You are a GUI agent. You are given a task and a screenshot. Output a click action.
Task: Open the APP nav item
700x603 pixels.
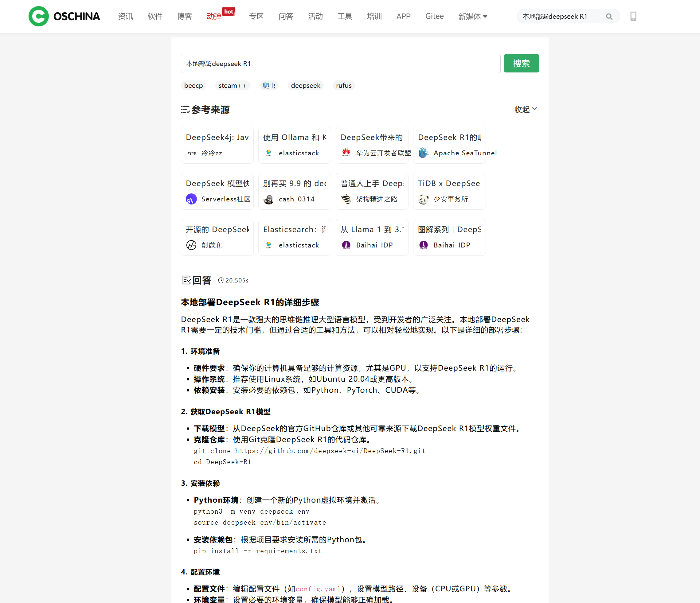pyautogui.click(x=403, y=16)
